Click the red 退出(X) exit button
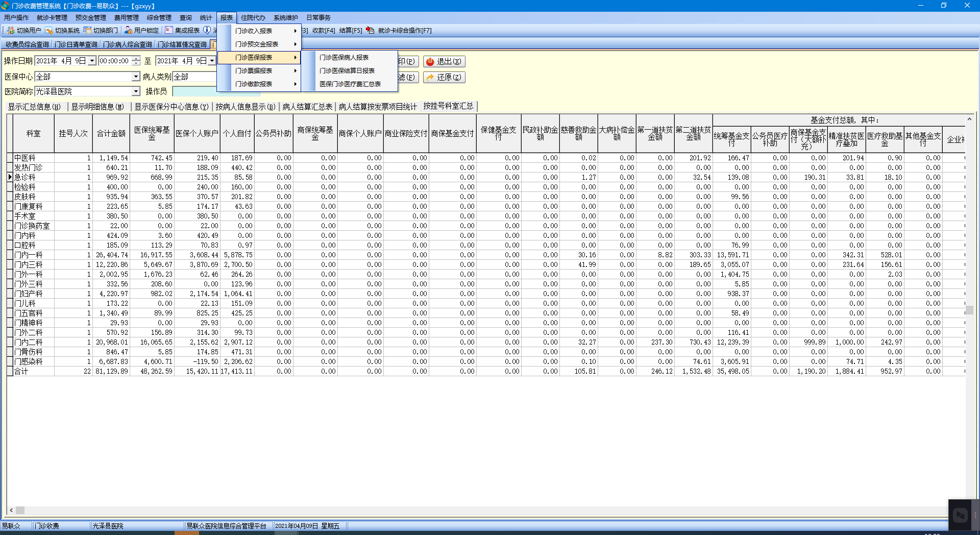The image size is (980, 535). point(444,62)
